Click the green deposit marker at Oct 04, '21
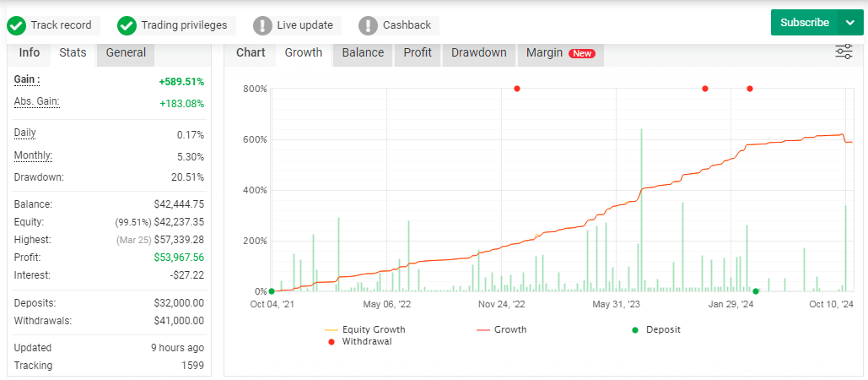 pyautogui.click(x=272, y=291)
